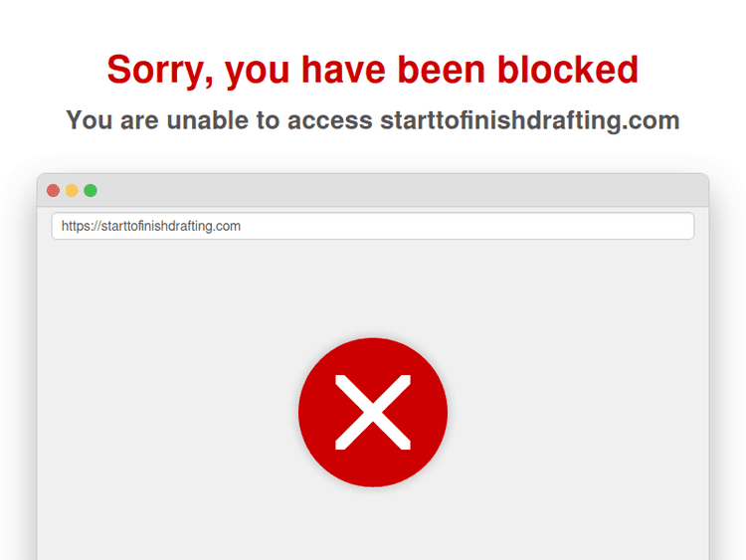The image size is (746, 560).
Task: Click the words "have been" in the heading
Action: [x=393, y=69]
